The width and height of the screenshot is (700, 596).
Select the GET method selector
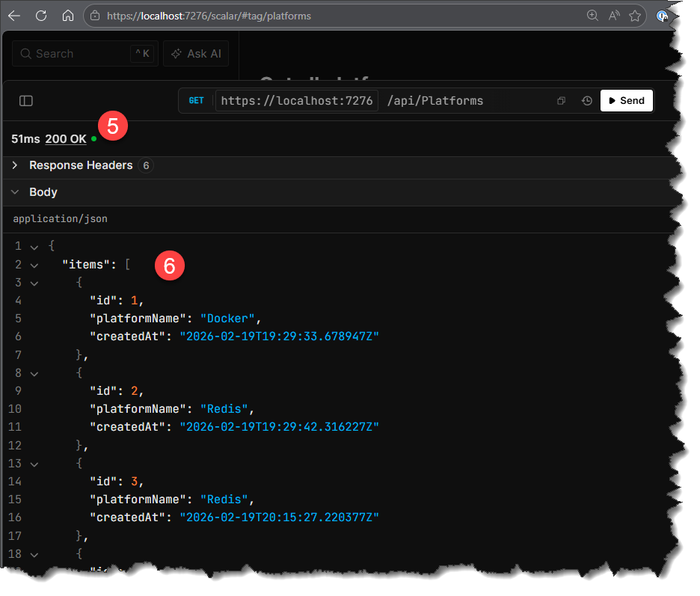click(196, 101)
